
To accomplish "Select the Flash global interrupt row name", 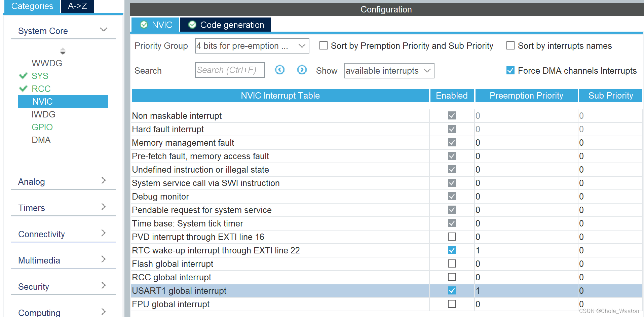I will pos(173,263).
